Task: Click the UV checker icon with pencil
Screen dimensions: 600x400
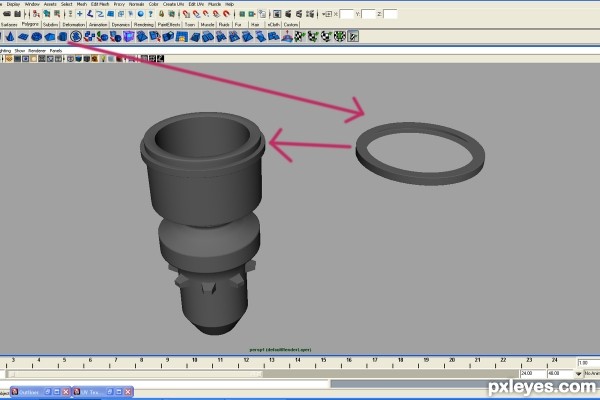Action: point(353,37)
